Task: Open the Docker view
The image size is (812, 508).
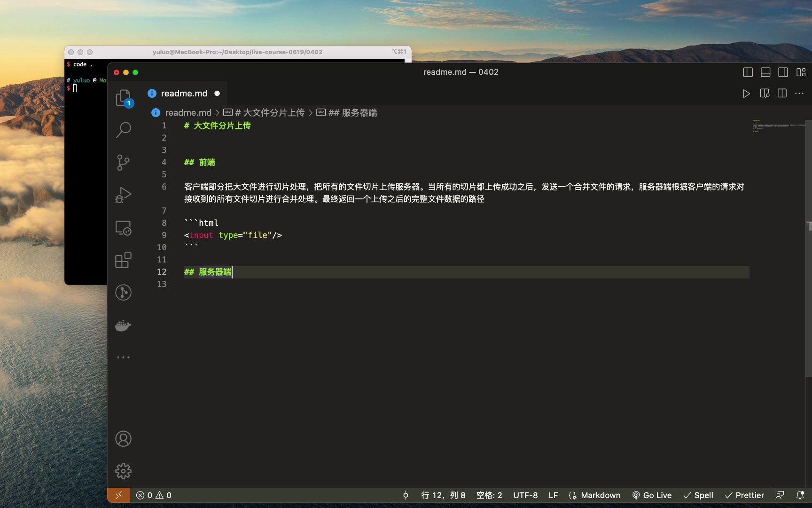Action: [x=124, y=325]
